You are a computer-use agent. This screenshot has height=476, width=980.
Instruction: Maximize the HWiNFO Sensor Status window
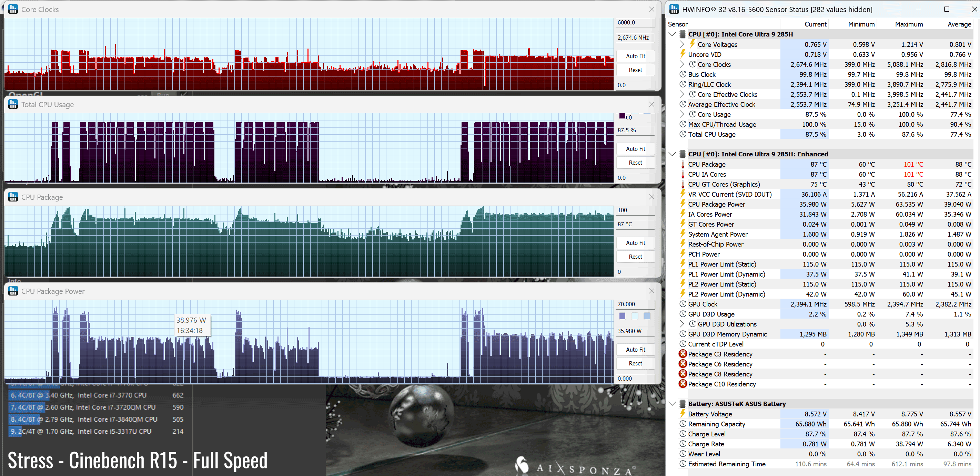(947, 9)
